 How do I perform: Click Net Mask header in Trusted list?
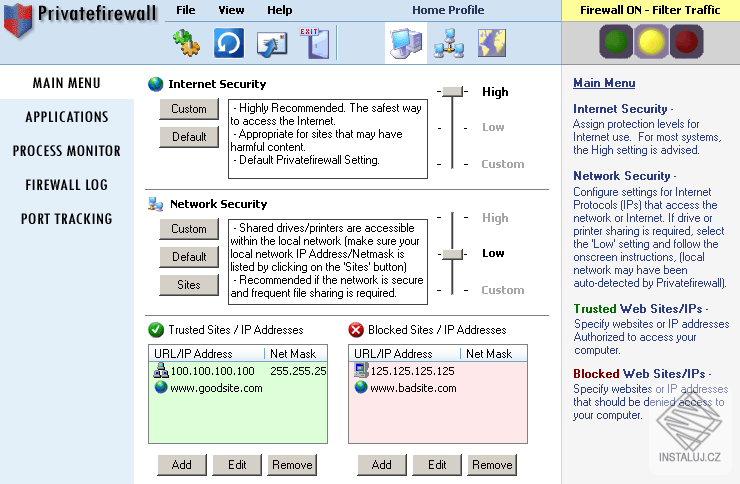295,353
